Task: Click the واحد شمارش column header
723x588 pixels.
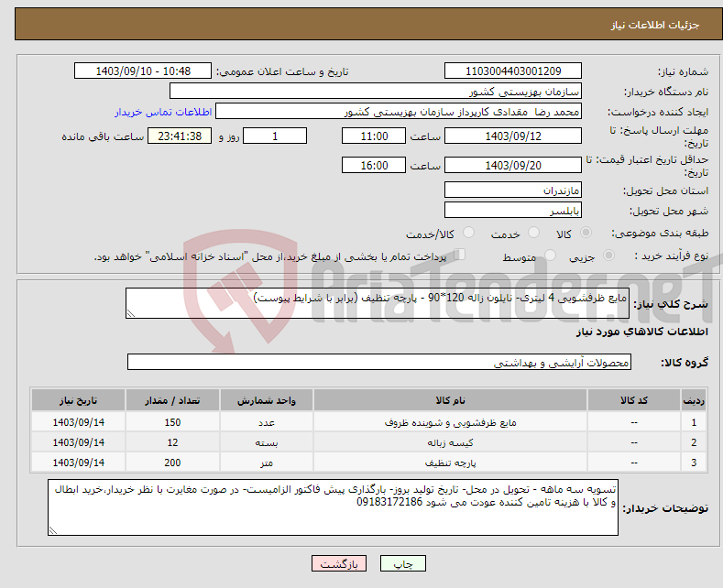Action: (267, 400)
